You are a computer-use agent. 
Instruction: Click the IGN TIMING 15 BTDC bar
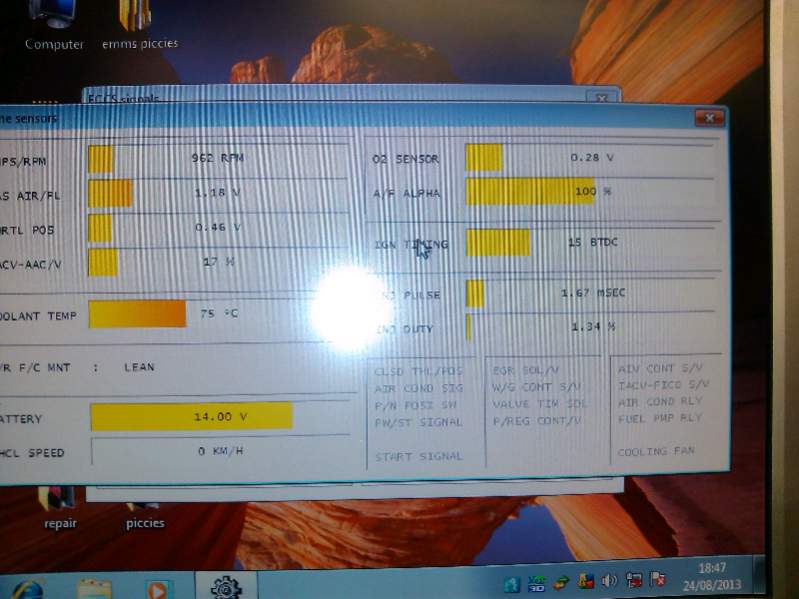coord(498,242)
